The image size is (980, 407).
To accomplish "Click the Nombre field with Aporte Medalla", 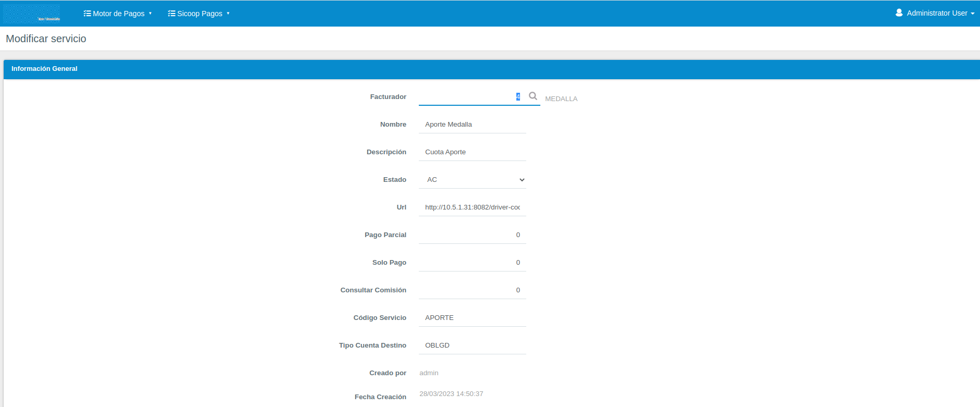I will pyautogui.click(x=472, y=125).
